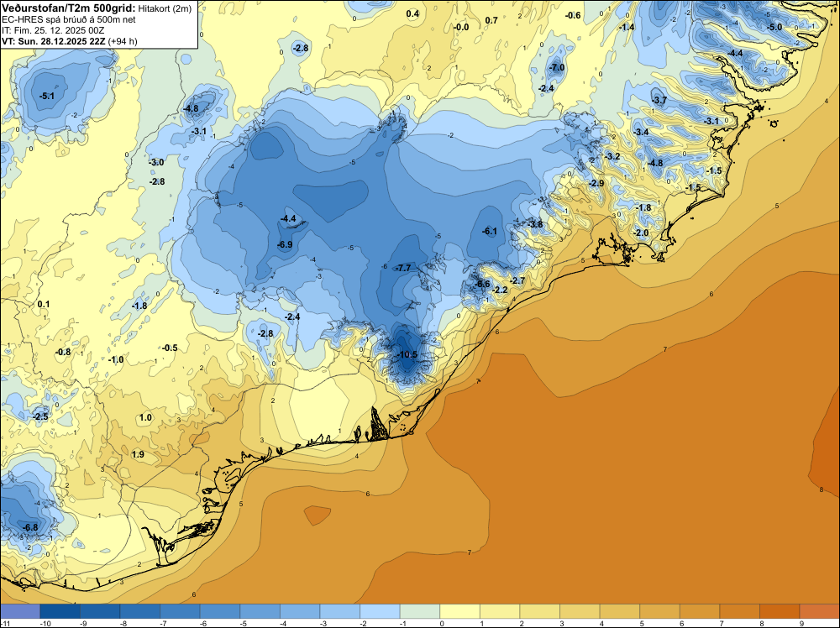Image resolution: width=840 pixels, height=628 pixels.
Task: Select the 0.1 temperature label
Action: [x=44, y=304]
